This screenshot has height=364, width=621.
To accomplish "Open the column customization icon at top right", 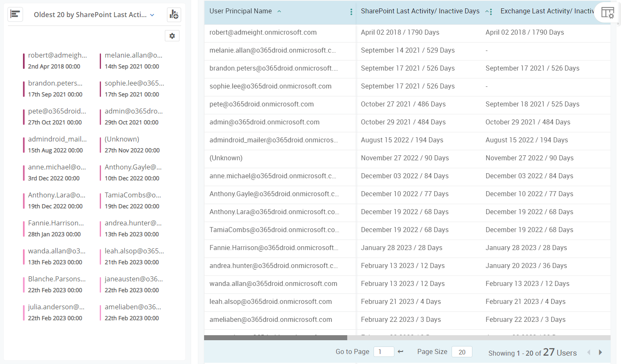I will 608,13.
